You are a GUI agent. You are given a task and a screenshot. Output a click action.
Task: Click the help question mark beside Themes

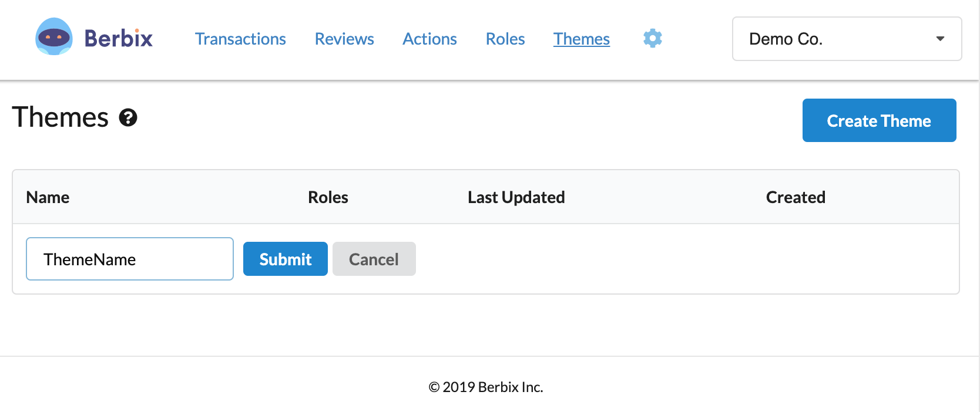point(128,118)
